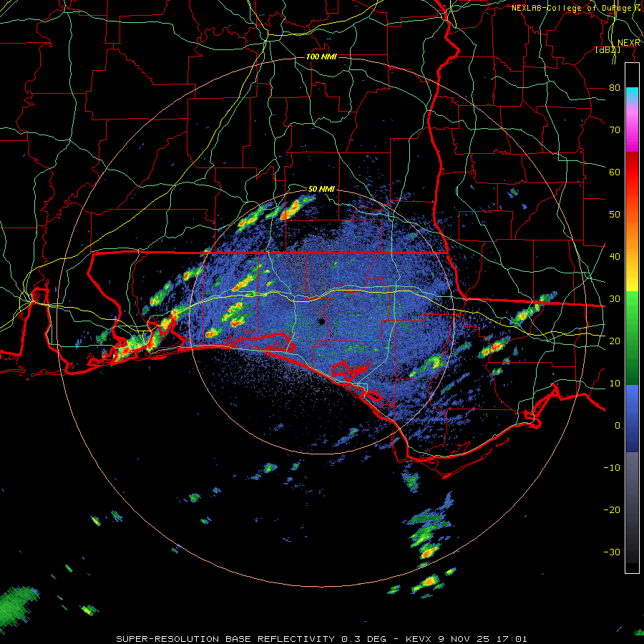Click the 100 NMI range ring label
The width and height of the screenshot is (644, 644).
(x=321, y=57)
